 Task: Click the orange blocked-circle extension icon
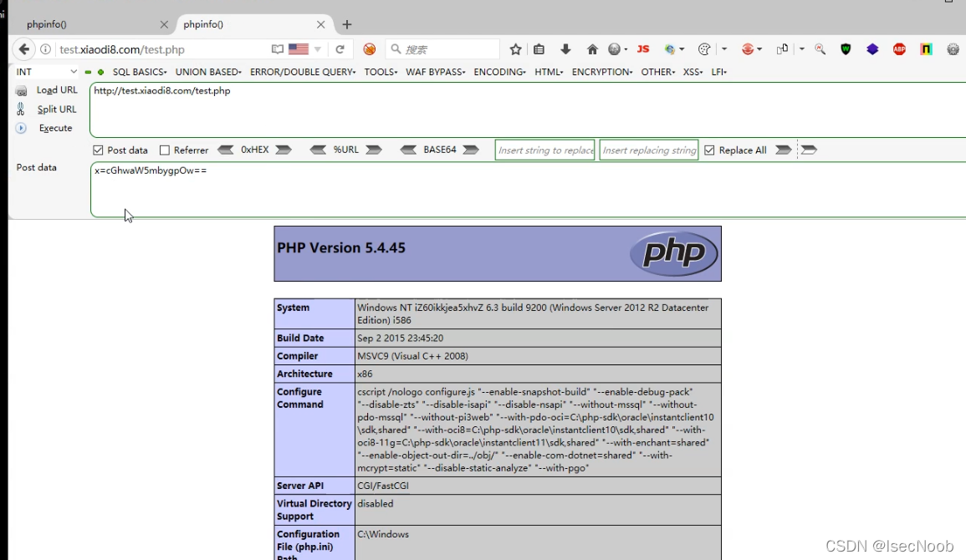click(x=370, y=49)
